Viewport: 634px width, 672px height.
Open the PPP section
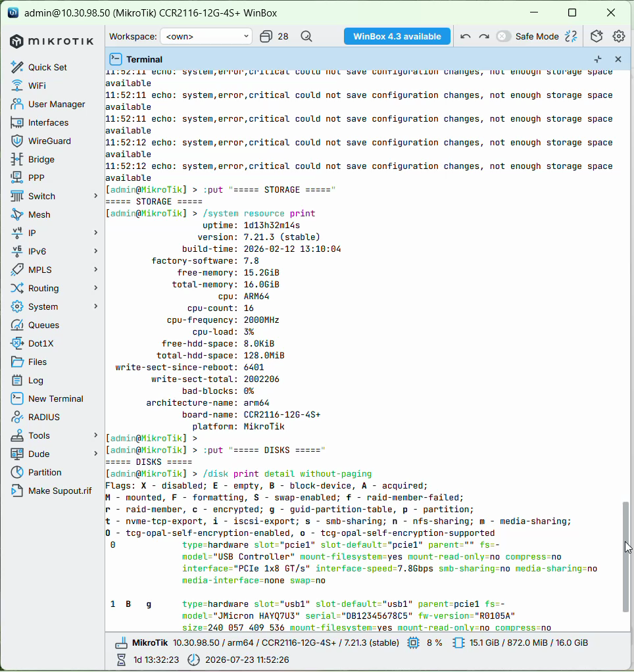(36, 178)
